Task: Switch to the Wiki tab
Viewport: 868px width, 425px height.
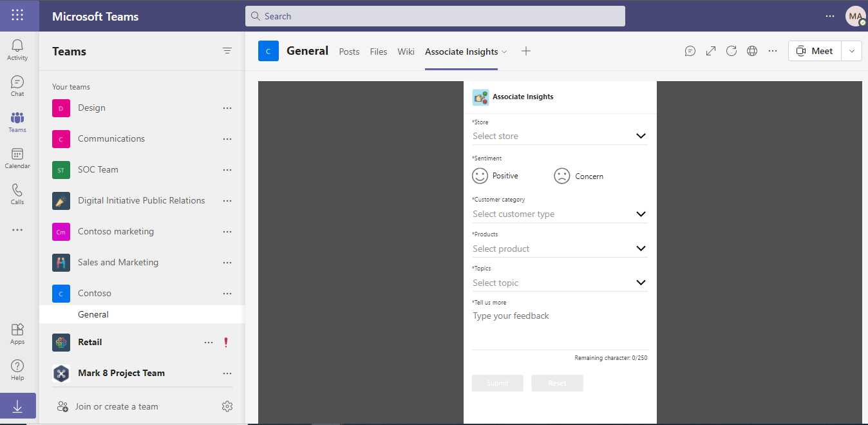Action: coord(406,52)
